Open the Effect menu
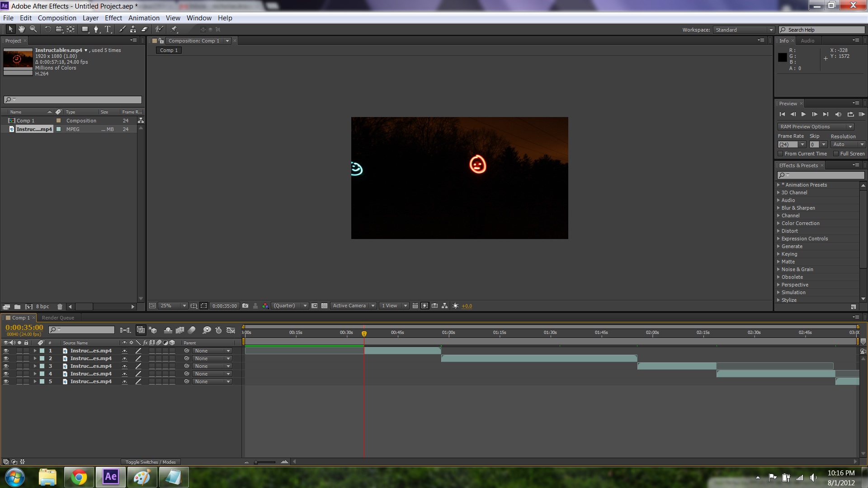The image size is (868, 488). pos(113,18)
